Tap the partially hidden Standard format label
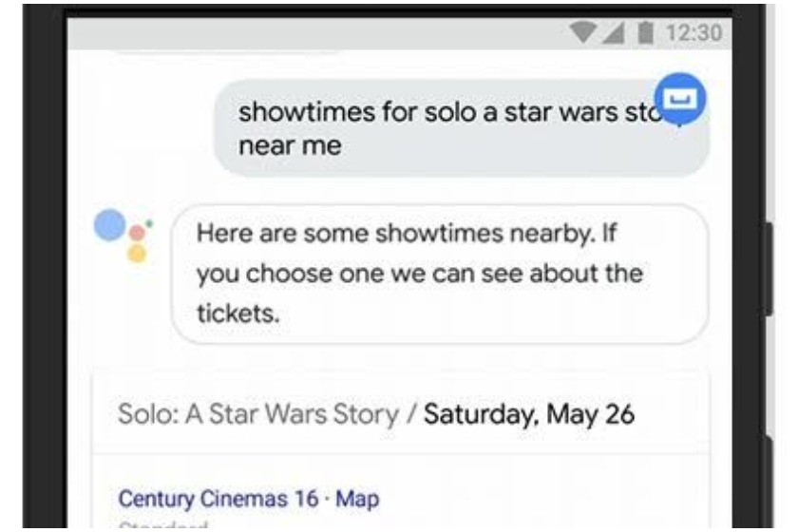This screenshot has height=532, width=798. [x=162, y=524]
